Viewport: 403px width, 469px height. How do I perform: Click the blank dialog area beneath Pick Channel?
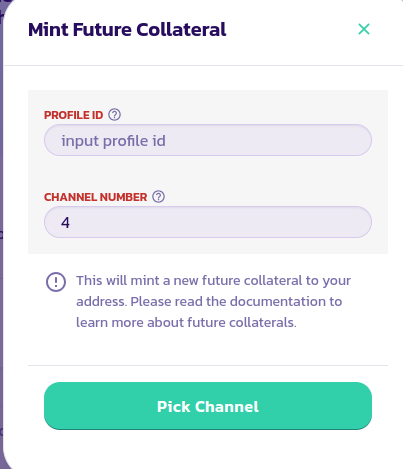point(208,448)
